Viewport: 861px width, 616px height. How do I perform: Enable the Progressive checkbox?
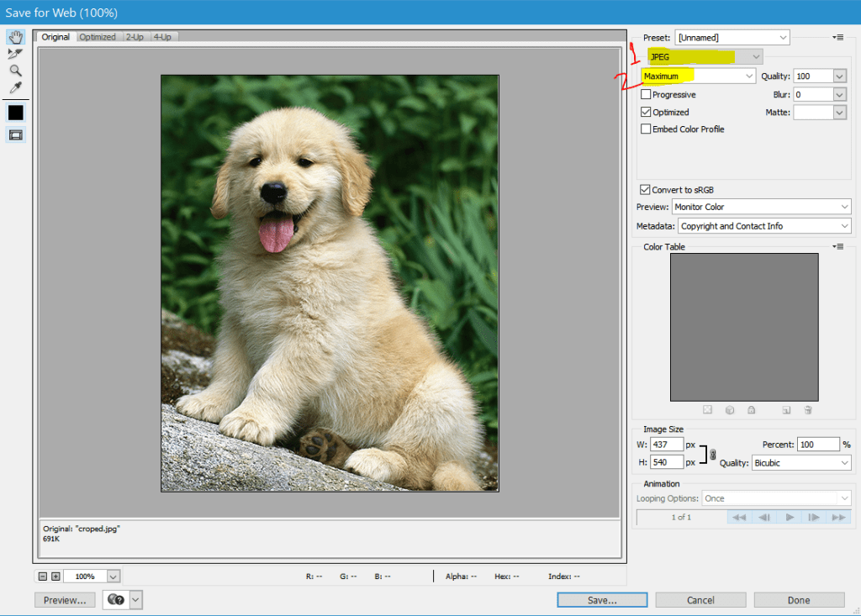[646, 95]
